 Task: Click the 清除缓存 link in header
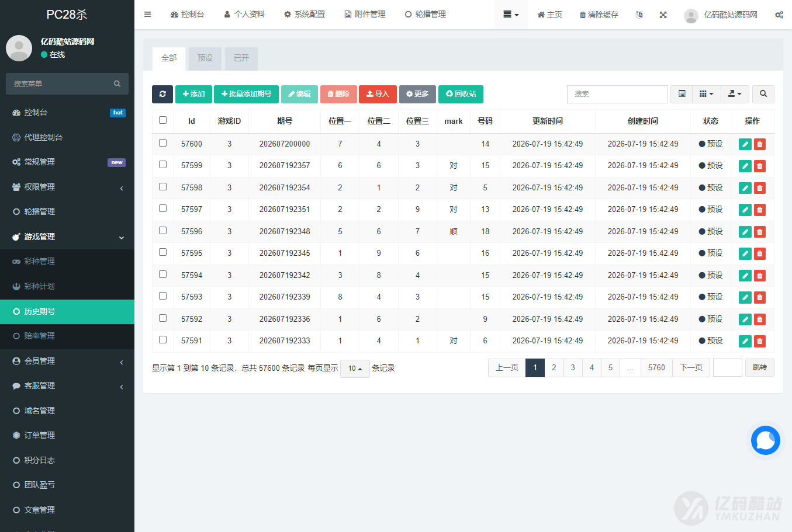coord(599,15)
